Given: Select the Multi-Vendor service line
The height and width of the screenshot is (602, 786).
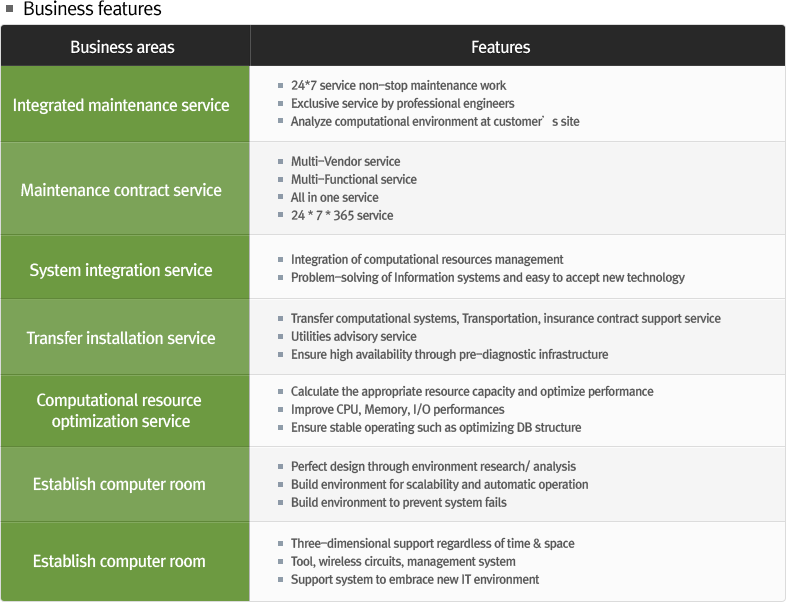Looking at the screenshot, I should point(345,162).
